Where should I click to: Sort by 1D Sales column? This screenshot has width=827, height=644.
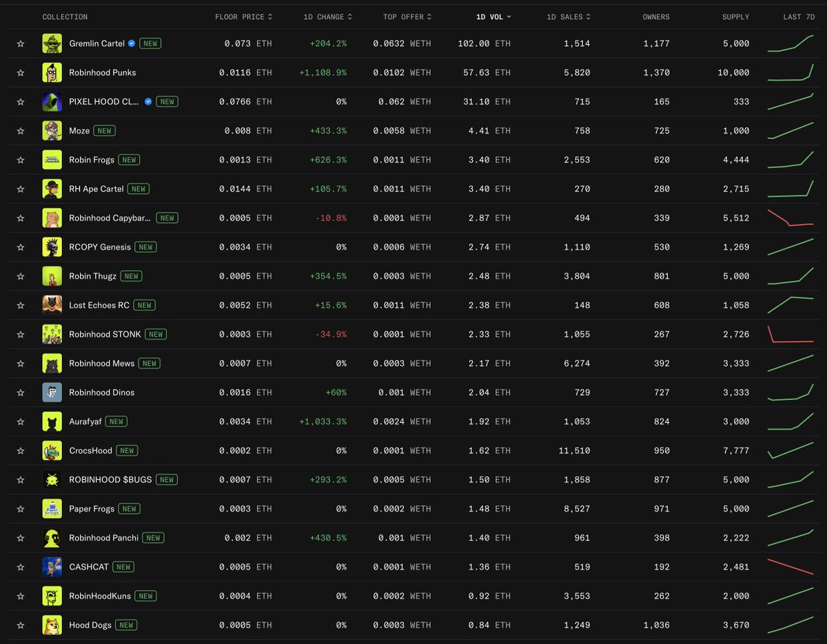point(568,17)
